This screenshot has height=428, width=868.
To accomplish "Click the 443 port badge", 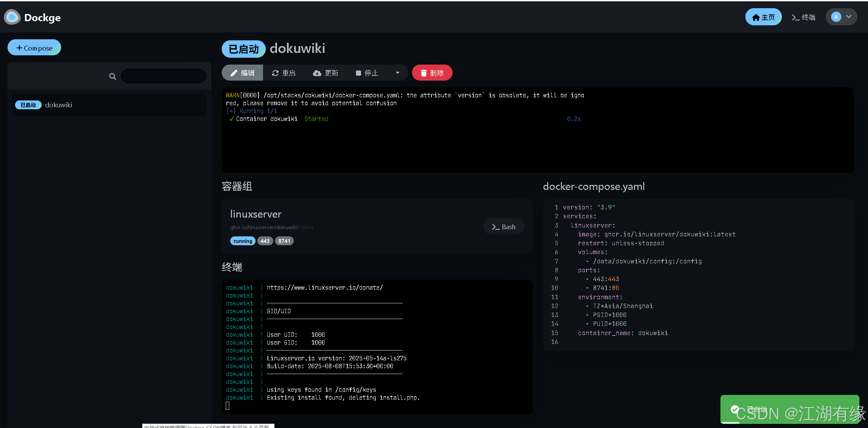I will point(265,241).
